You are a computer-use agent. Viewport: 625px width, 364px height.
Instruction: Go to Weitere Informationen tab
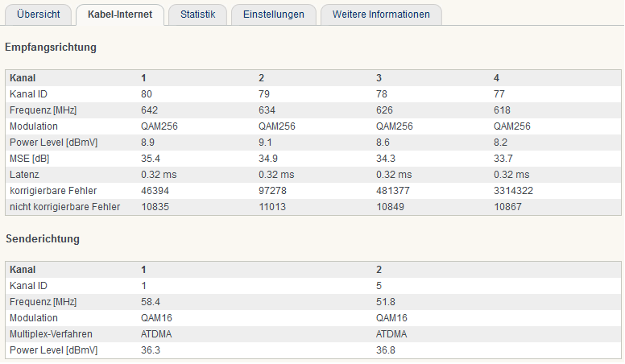(x=381, y=14)
